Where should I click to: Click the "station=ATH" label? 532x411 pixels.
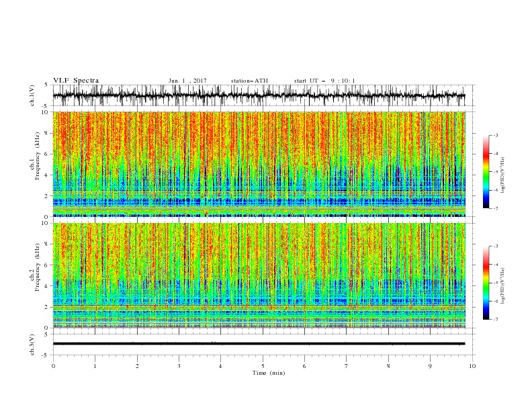pos(249,81)
